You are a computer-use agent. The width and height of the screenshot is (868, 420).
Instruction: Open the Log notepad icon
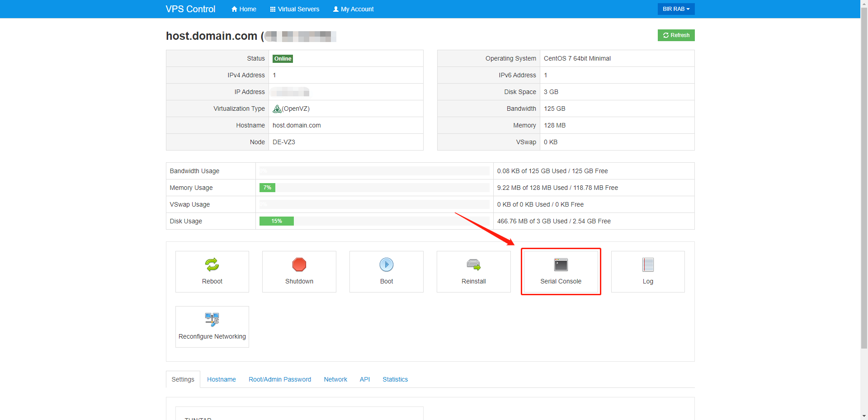click(x=648, y=264)
